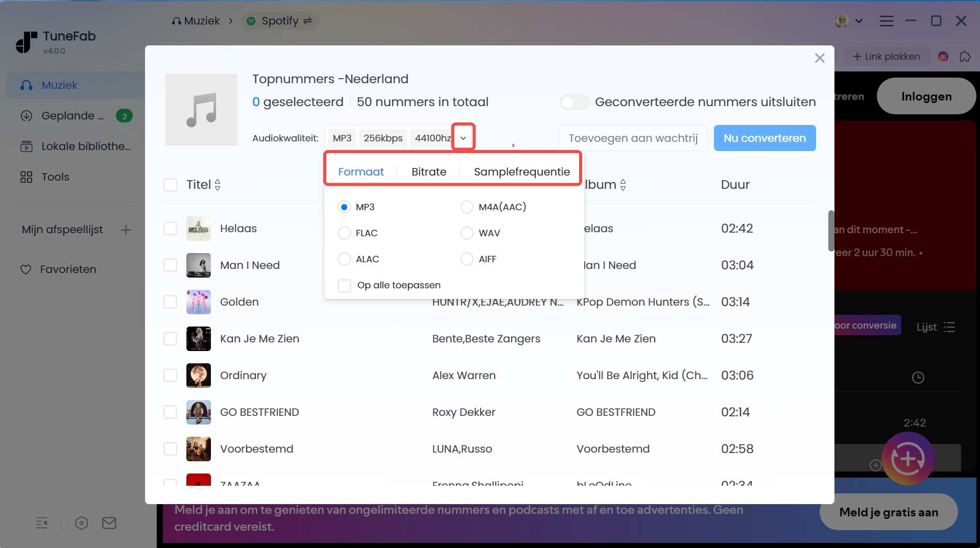Collapse sidebar using bottom-left list icon
The image size is (980, 548).
[x=42, y=523]
